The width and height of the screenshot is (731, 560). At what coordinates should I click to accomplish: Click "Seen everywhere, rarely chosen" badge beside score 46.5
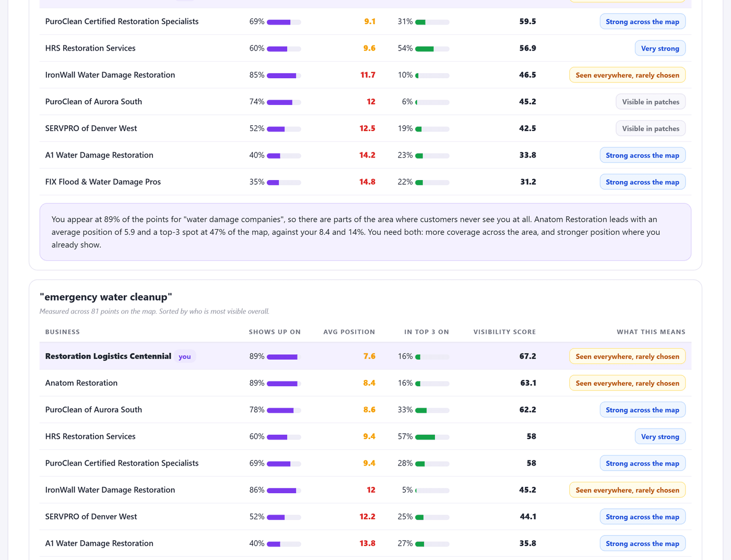[x=627, y=75]
